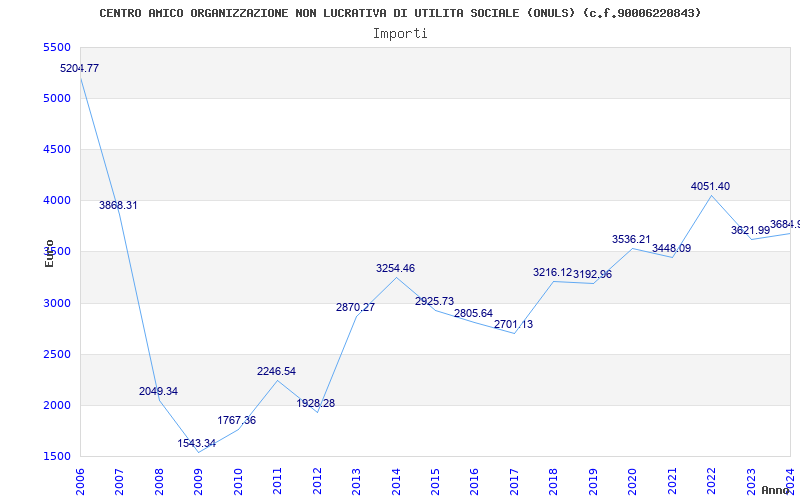Click the 5500 y-axis tick label
This screenshot has height=500, width=800.
click(57, 48)
